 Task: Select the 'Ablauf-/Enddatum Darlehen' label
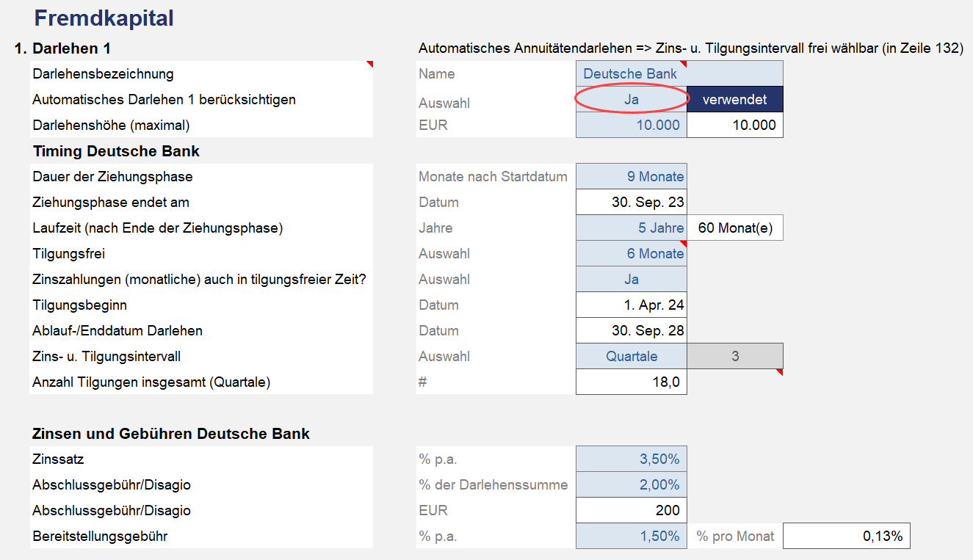point(201,330)
